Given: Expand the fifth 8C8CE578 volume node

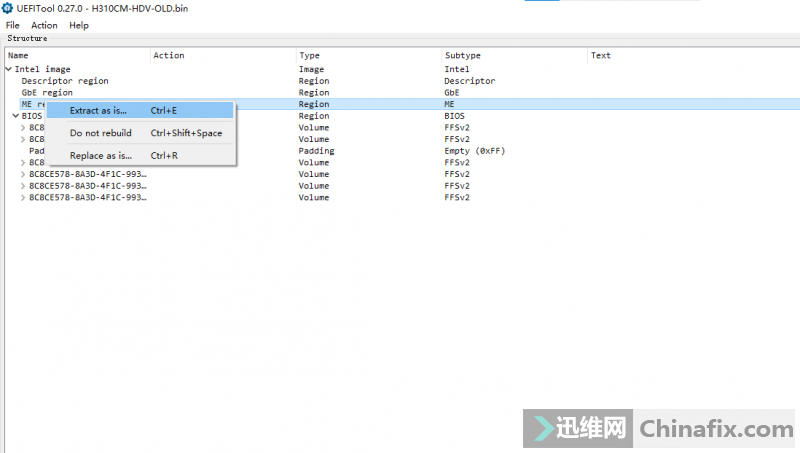Looking at the screenshot, I should 23,186.
